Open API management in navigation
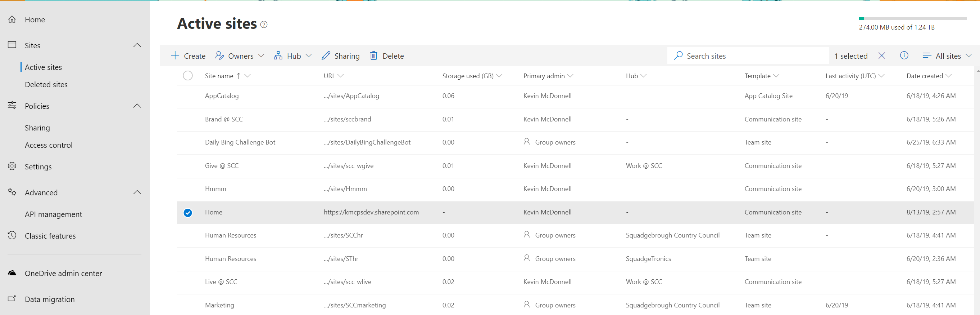This screenshot has width=980, height=315. coord(53,214)
